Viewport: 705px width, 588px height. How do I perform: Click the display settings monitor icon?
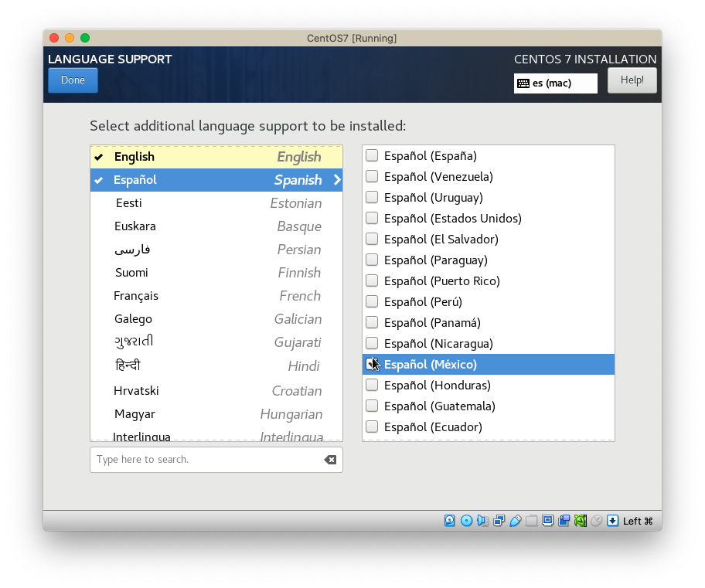(548, 521)
